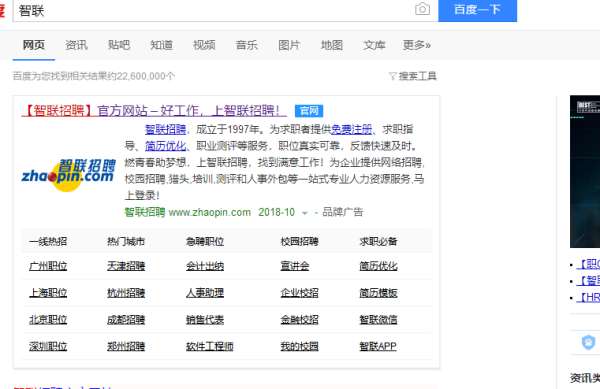Open the 人事助理 link
The image size is (600, 389).
coord(205,293)
